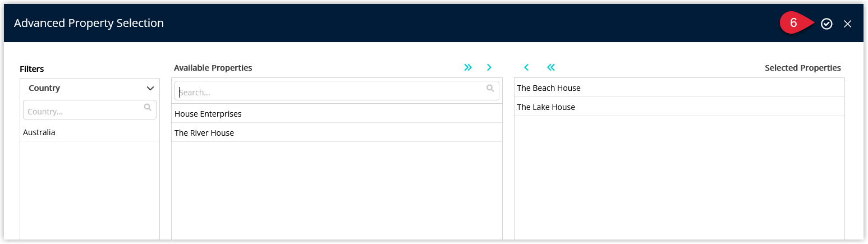The width and height of the screenshot is (868, 244).
Task: Close the Advanced Property Selection dialog
Action: (848, 24)
